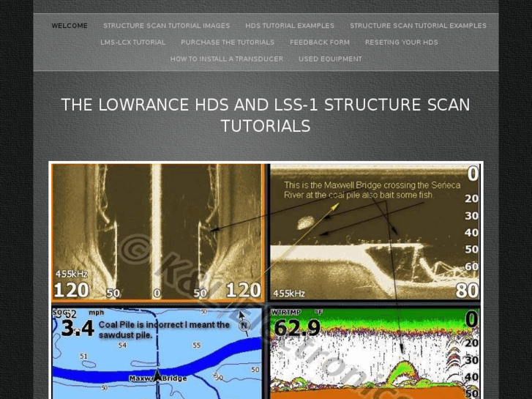Viewport: 532px width, 399px height.
Task: Open the Welcome menu item
Action: click(70, 26)
